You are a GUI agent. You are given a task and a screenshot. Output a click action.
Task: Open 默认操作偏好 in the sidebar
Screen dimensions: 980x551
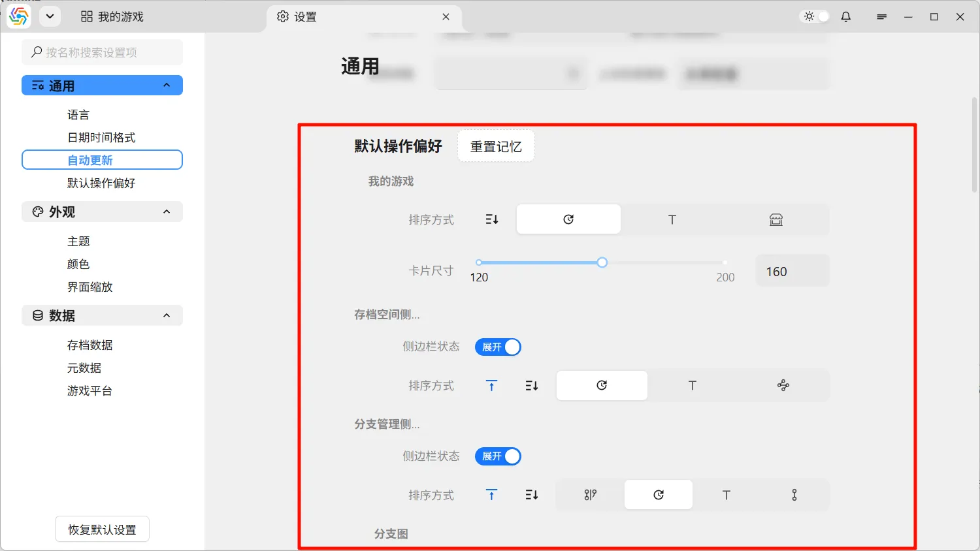pyautogui.click(x=101, y=183)
